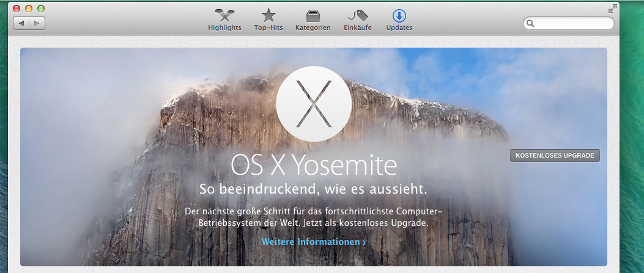Image resolution: width=644 pixels, height=273 pixels.
Task: Click the 'Der nächste große Schritt' description
Action: (x=313, y=217)
